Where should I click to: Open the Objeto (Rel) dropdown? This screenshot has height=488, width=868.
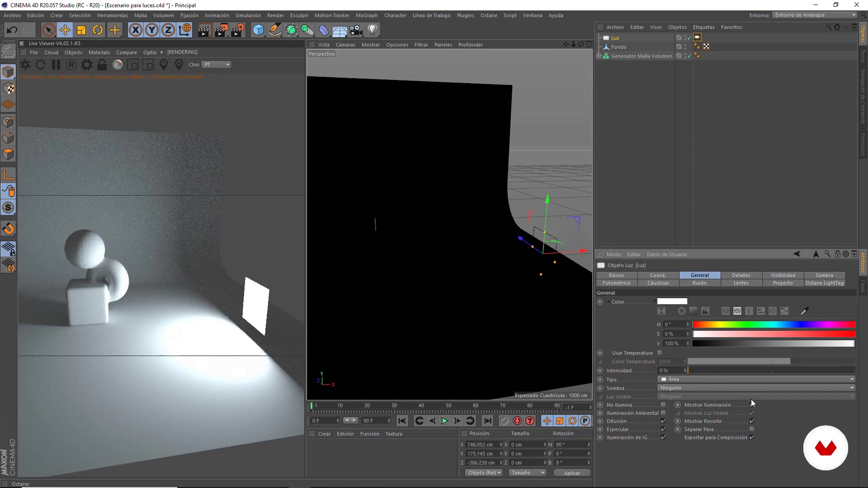pos(484,473)
